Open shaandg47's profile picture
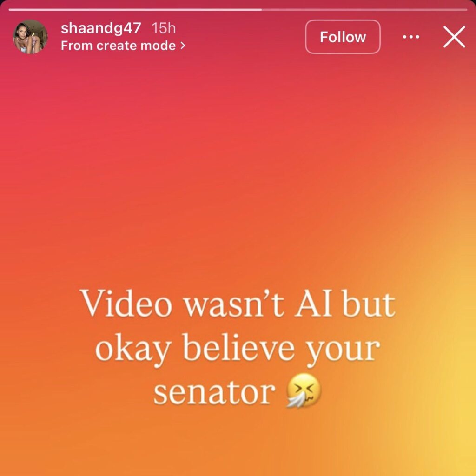 [30, 37]
